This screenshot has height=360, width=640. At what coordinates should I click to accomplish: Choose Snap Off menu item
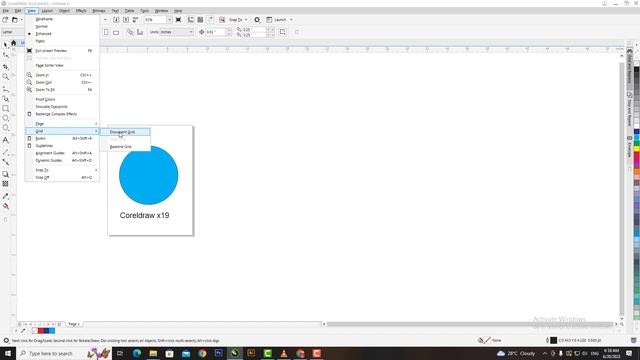(x=62, y=178)
